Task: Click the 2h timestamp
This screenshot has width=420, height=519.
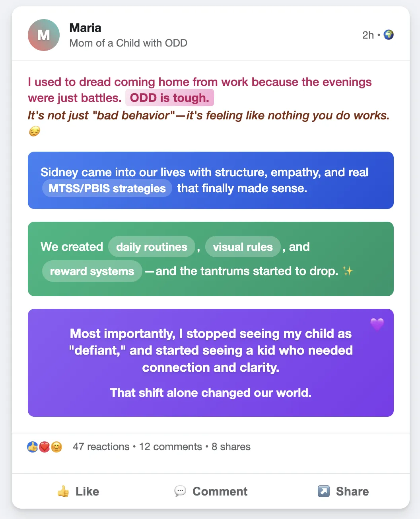Action: coord(368,35)
